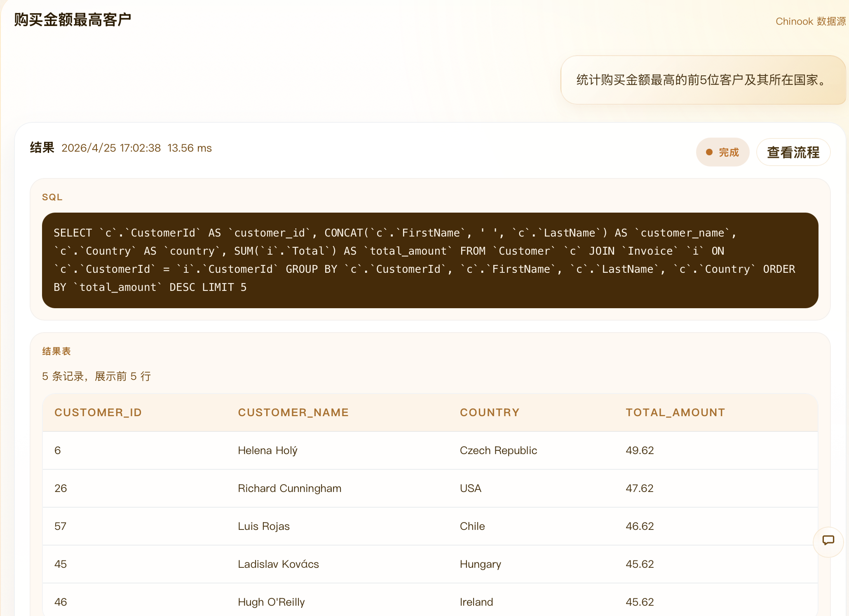Click the SQL section label
The width and height of the screenshot is (849, 616).
(52, 197)
